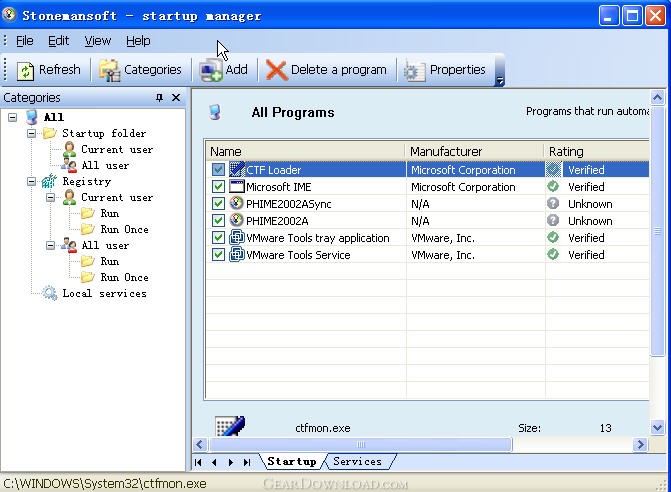Click Verified icon for VMware Tools tray application
This screenshot has height=492, width=671.
pyautogui.click(x=553, y=237)
